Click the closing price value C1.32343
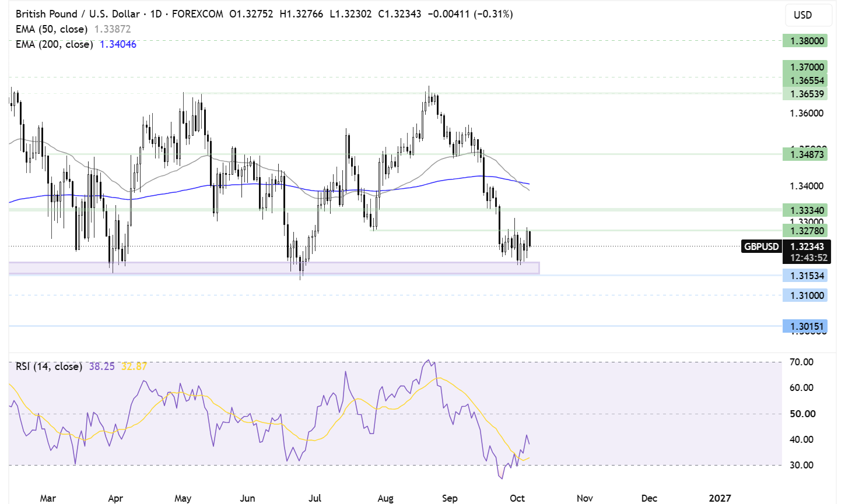The width and height of the screenshot is (845, 504). (x=399, y=14)
